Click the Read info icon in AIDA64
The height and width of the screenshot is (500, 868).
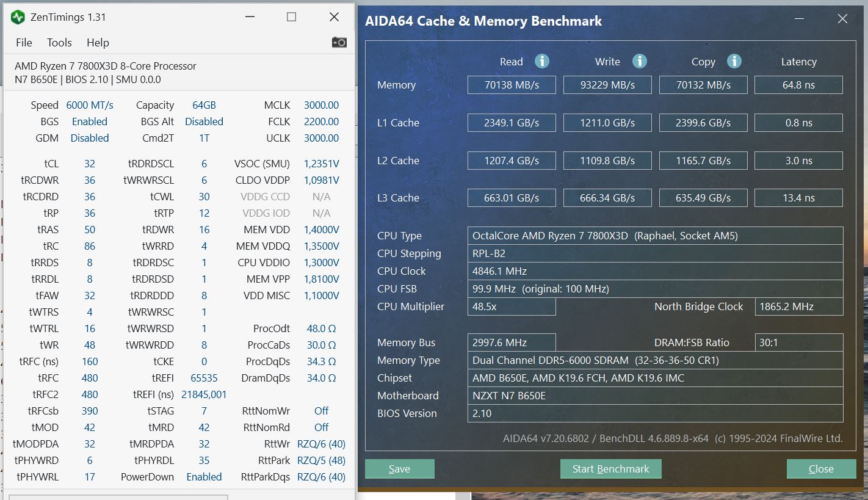tap(541, 61)
